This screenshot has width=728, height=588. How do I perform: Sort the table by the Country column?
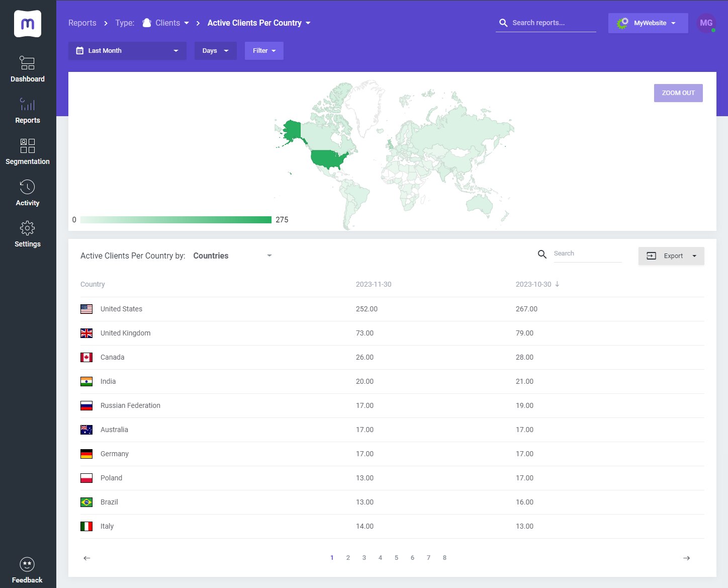(x=93, y=284)
